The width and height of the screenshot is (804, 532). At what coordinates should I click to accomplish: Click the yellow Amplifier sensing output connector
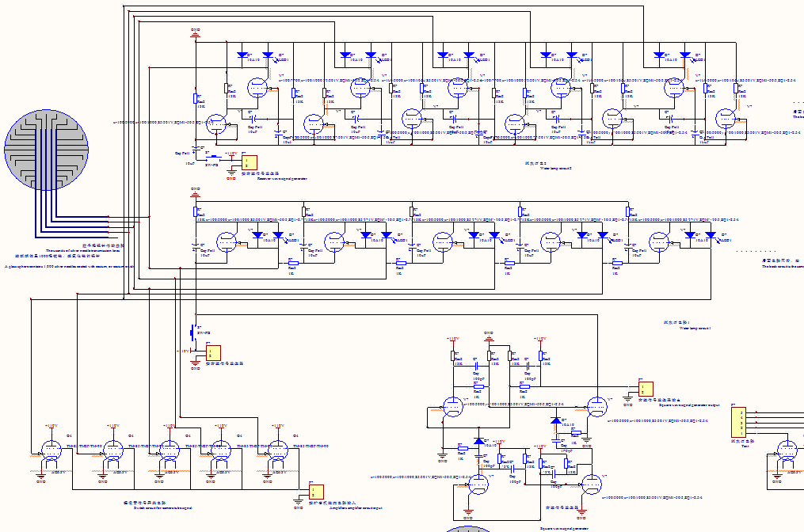click(317, 492)
